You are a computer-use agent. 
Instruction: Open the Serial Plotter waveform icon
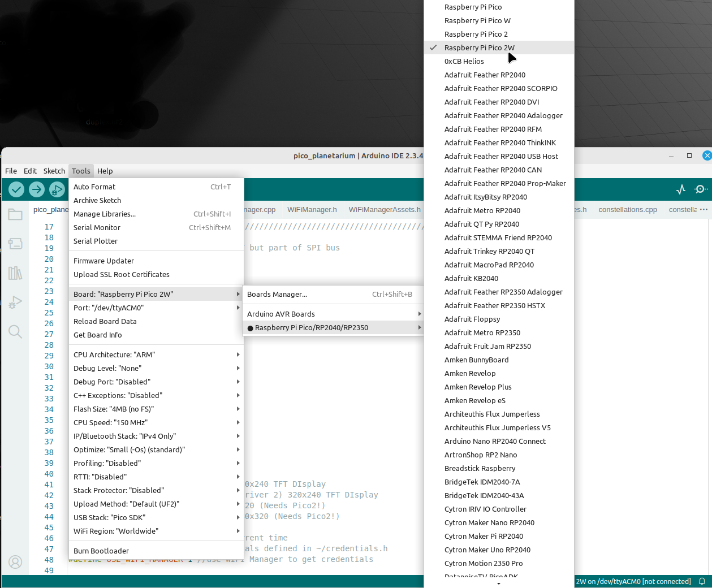coord(681,189)
